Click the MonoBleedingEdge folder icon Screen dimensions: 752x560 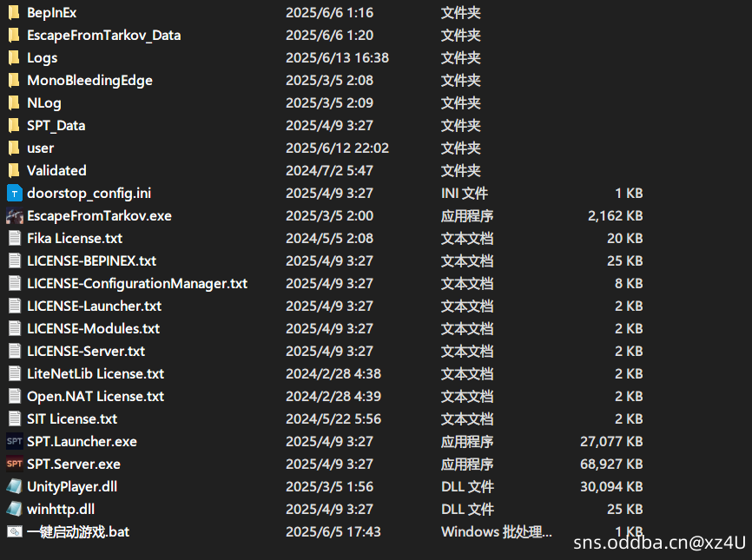click(14, 80)
